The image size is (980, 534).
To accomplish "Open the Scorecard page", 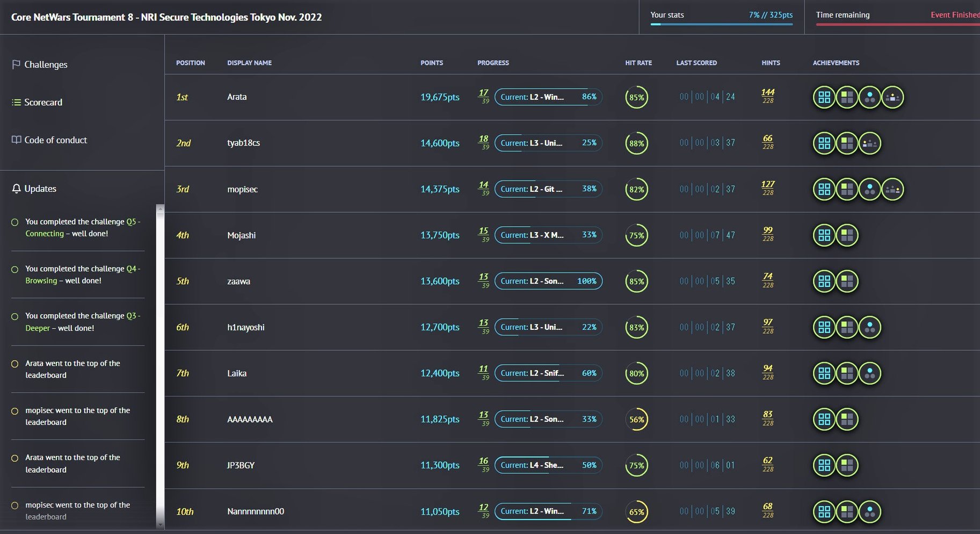I will 43,102.
